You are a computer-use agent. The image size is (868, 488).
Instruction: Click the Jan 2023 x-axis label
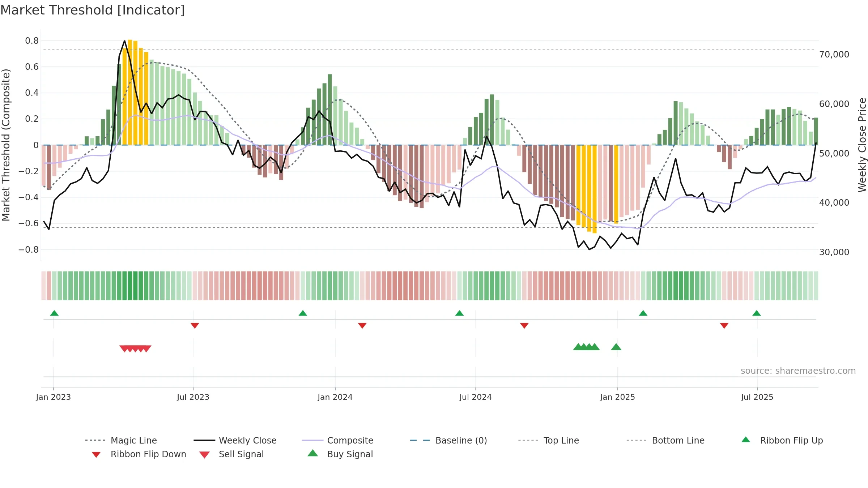[54, 397]
